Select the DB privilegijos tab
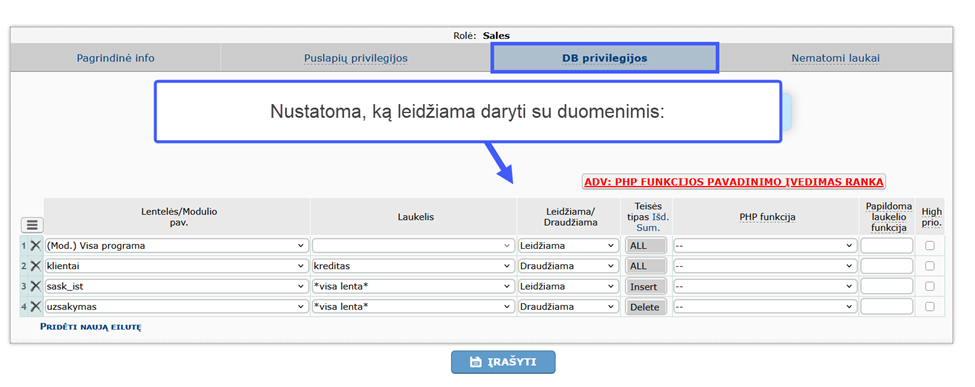 (604, 58)
